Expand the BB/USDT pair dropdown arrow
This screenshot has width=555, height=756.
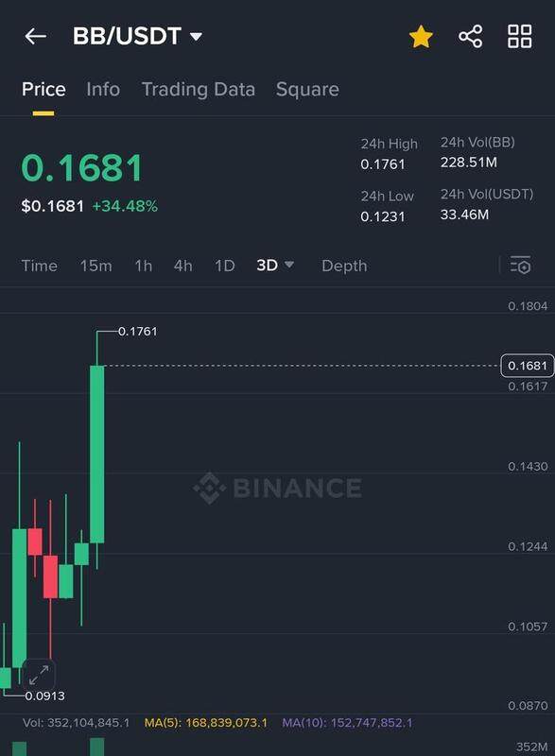[196, 37]
